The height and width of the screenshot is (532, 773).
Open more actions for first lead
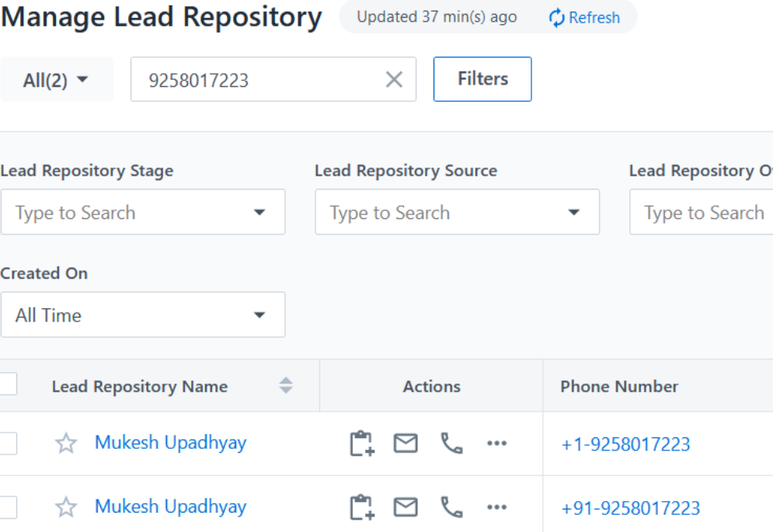click(496, 443)
